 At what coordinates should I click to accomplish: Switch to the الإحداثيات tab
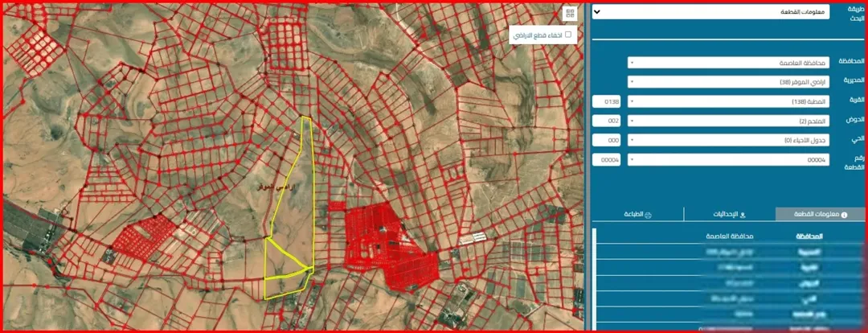(730, 215)
